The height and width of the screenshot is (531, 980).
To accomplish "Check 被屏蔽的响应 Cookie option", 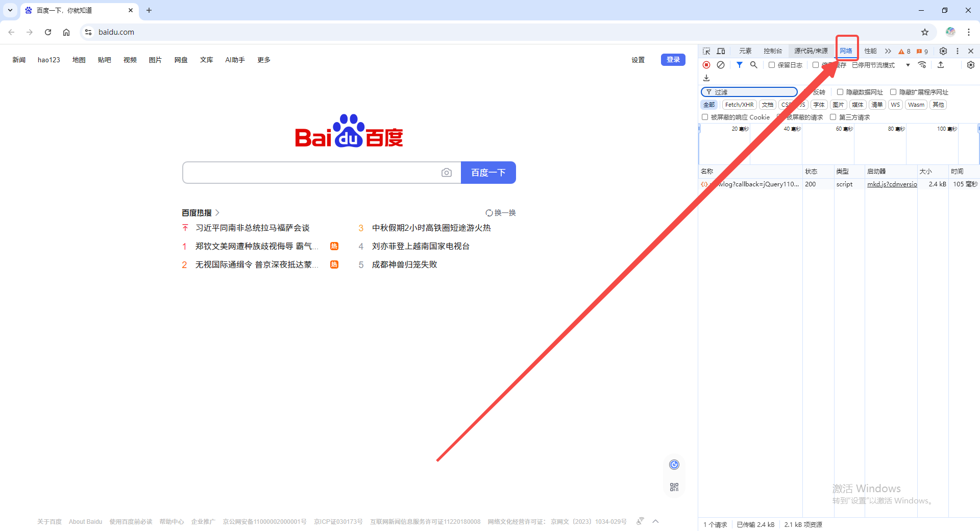I will (x=705, y=117).
